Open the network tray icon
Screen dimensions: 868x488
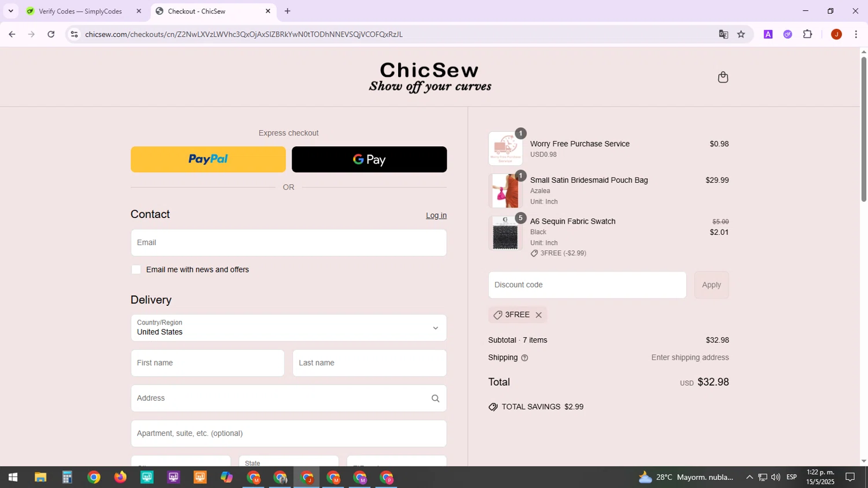click(763, 478)
